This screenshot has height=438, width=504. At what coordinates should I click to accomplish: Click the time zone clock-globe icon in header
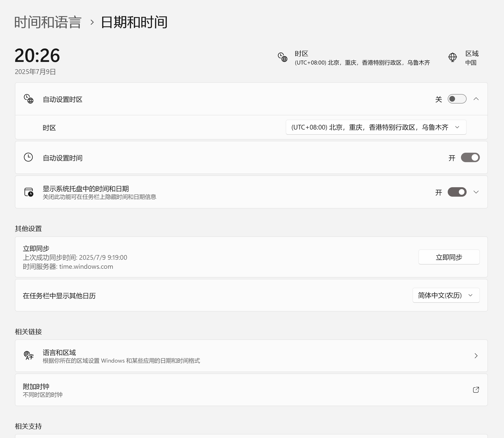(282, 57)
